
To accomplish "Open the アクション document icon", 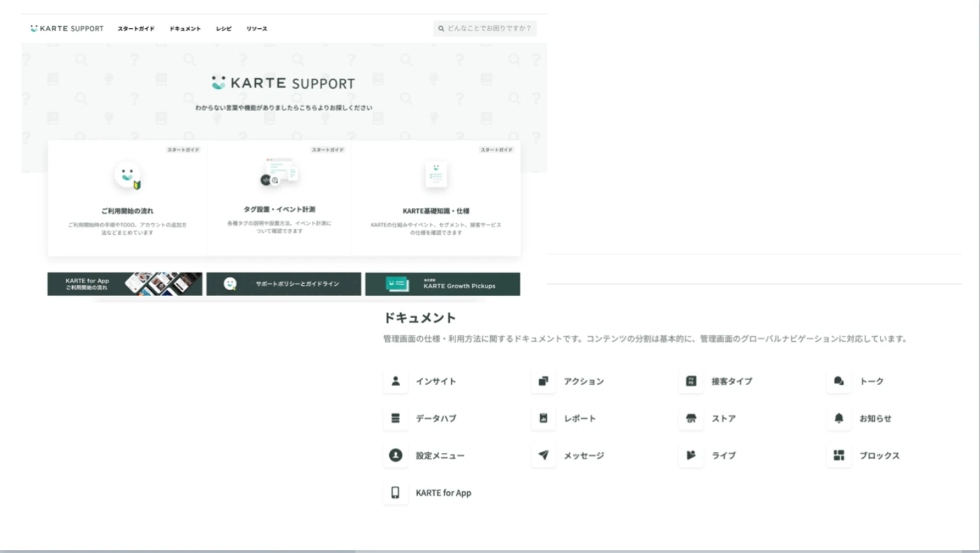I will click(543, 381).
